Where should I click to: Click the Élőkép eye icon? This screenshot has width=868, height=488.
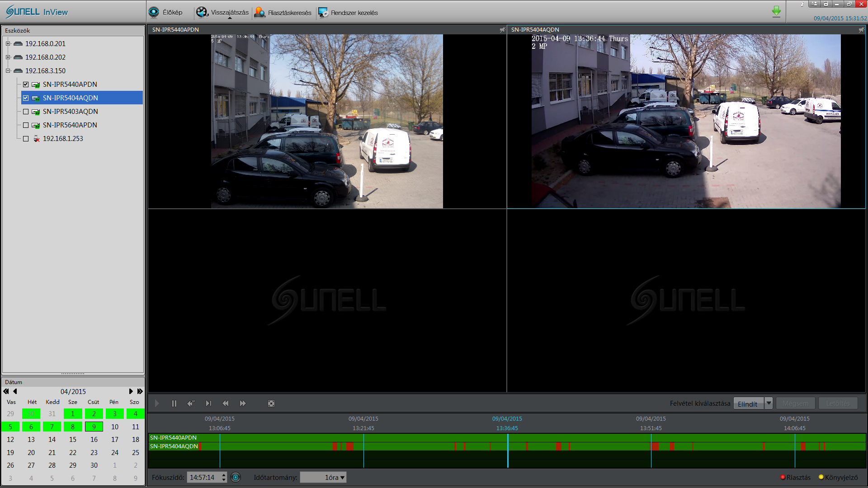tap(154, 12)
